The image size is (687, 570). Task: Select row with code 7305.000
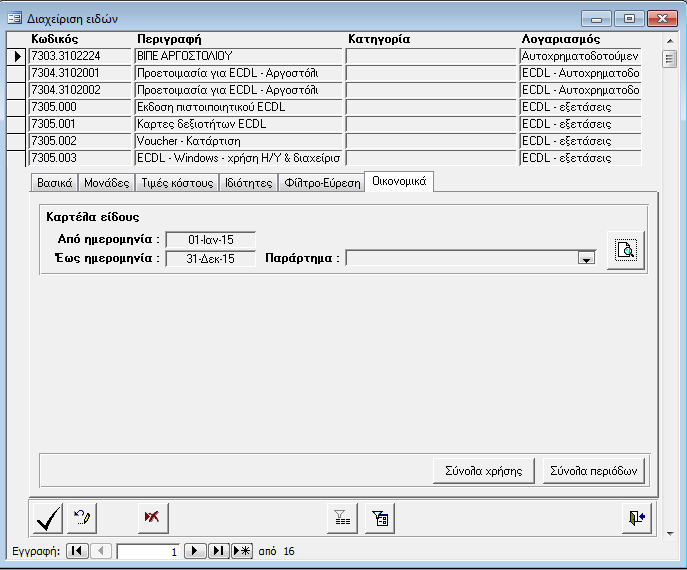pos(80,107)
